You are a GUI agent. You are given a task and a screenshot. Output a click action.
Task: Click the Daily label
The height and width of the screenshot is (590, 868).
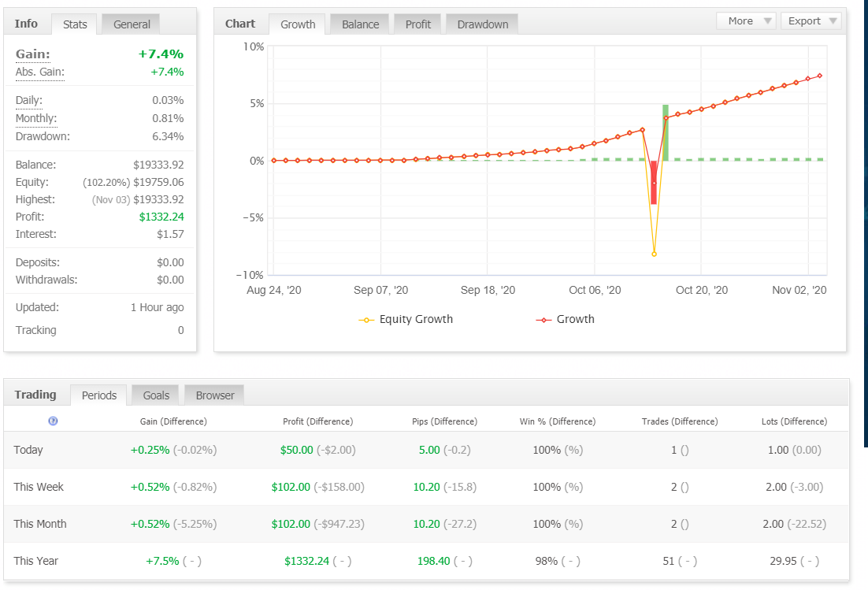tap(29, 100)
